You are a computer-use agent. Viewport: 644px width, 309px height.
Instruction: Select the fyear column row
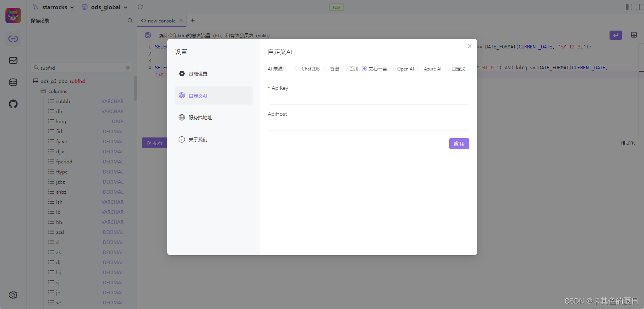tap(86, 141)
